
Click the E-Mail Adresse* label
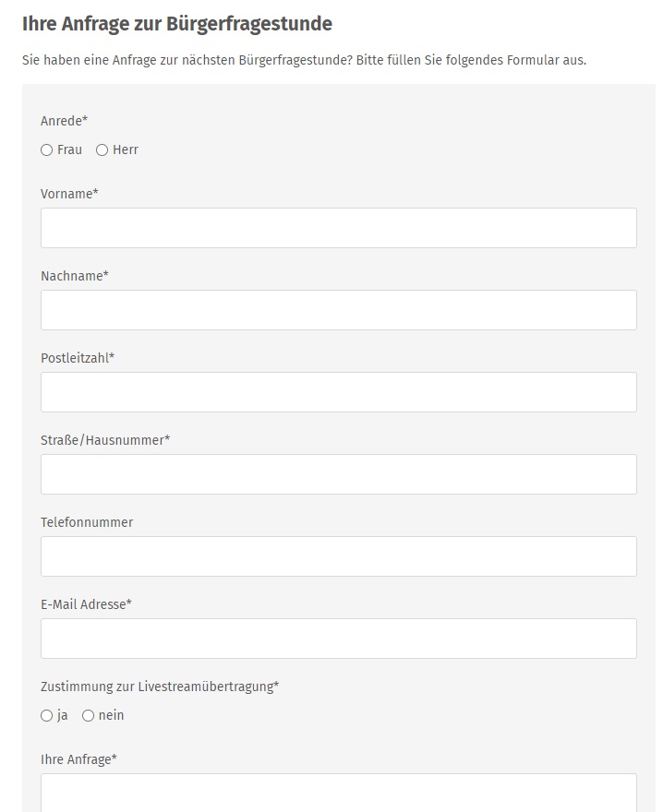pyautogui.click(x=86, y=604)
